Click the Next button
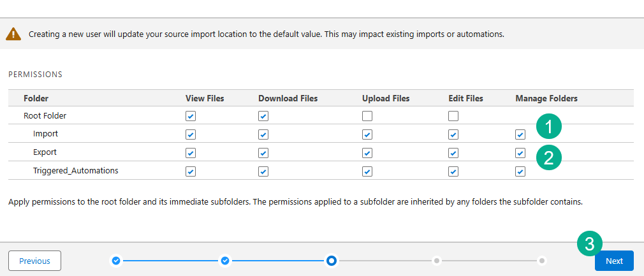The width and height of the screenshot is (644, 276). 614,261
